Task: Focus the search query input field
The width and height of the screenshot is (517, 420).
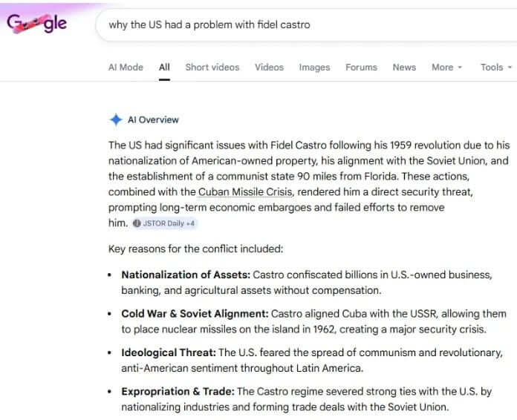Action: tap(297, 24)
